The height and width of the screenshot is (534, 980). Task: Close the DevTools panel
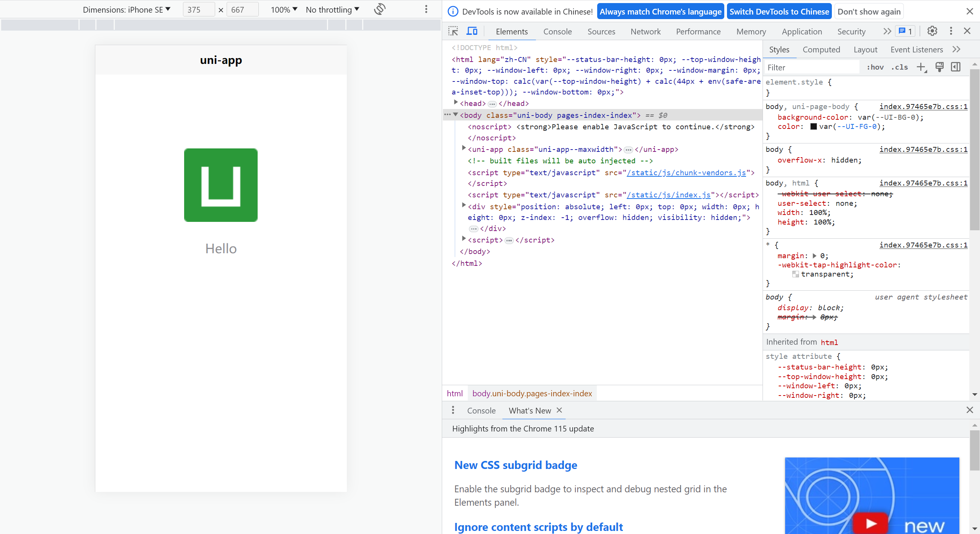click(967, 31)
